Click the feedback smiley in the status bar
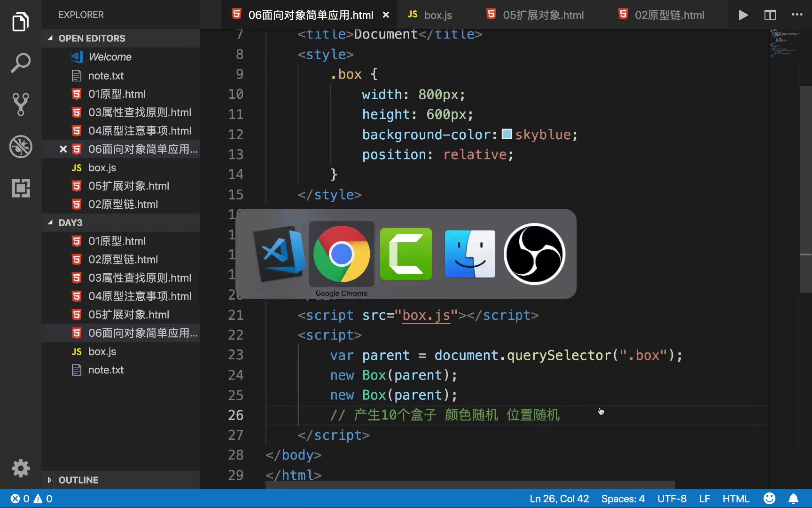 (x=769, y=499)
